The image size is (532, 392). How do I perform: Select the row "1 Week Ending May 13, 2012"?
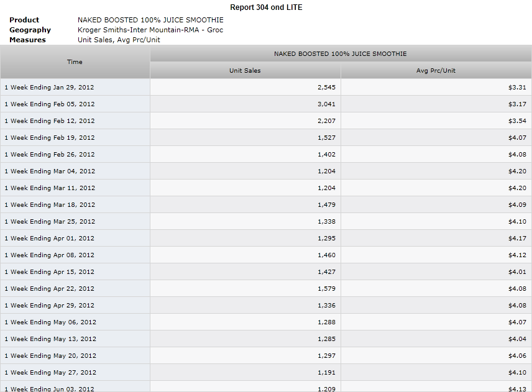(266, 339)
